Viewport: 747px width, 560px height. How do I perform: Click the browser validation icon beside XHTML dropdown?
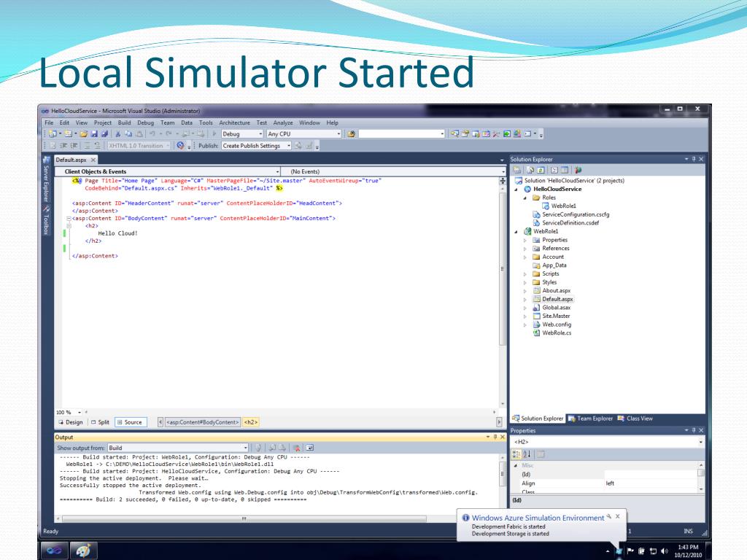click(x=180, y=145)
